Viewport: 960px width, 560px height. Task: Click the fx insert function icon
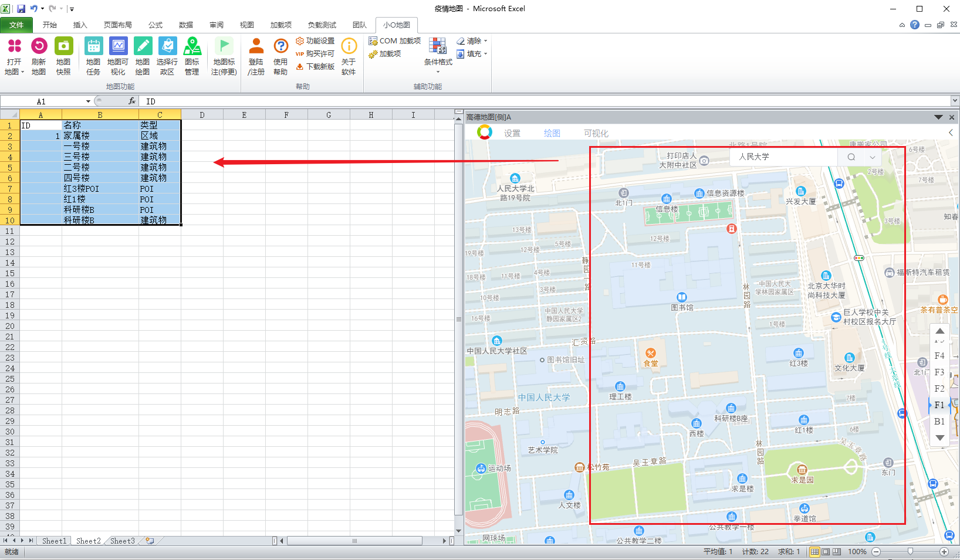tap(132, 101)
